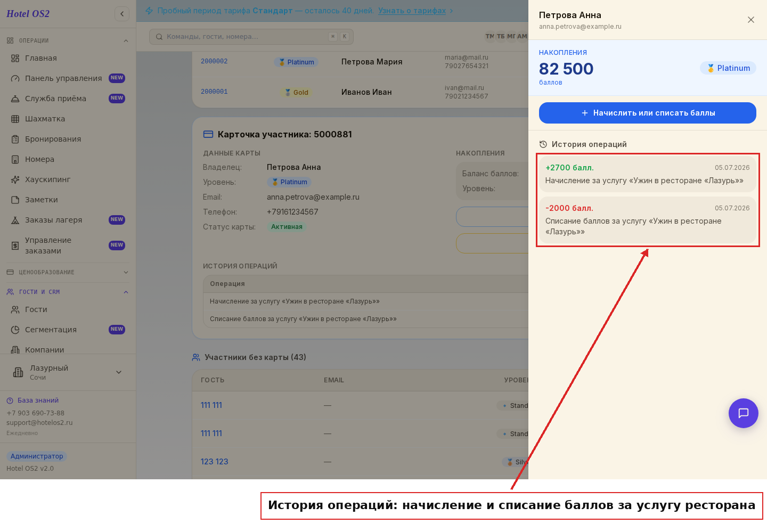Open Главная from the sidebar
Viewport: 767px width, 532px height.
point(68,58)
